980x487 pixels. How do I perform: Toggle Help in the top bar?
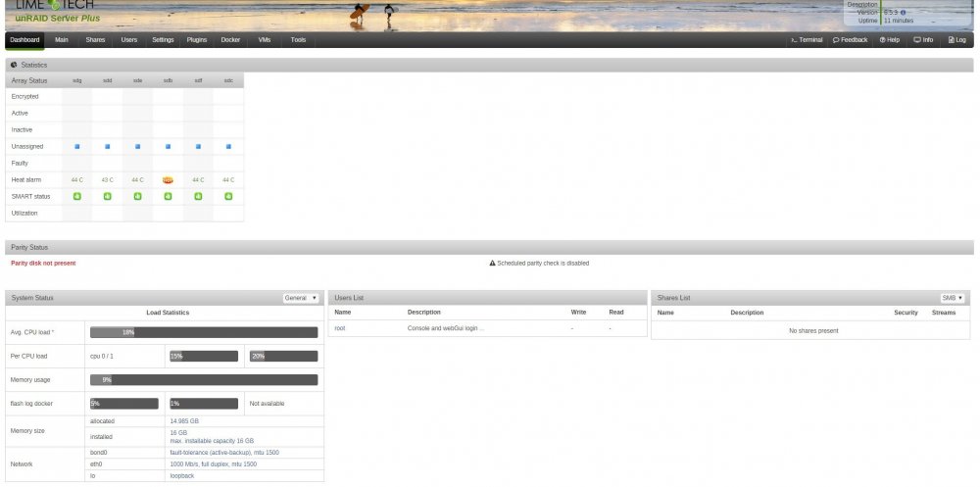(890, 40)
